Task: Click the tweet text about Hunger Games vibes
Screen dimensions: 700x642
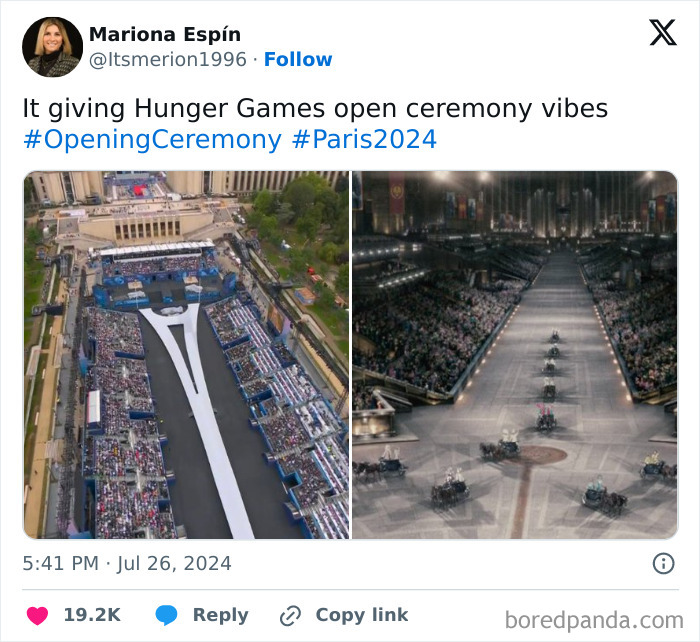Action: 315,108
